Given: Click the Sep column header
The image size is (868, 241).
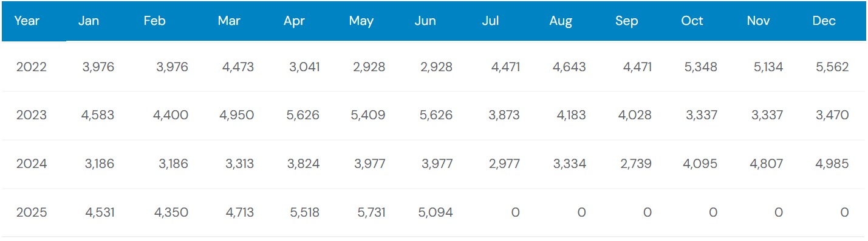Looking at the screenshot, I should click(x=627, y=21).
